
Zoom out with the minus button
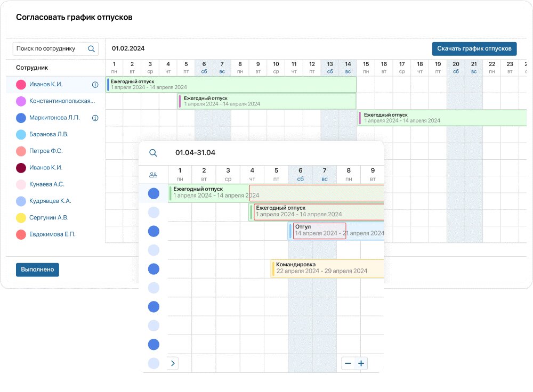348,363
